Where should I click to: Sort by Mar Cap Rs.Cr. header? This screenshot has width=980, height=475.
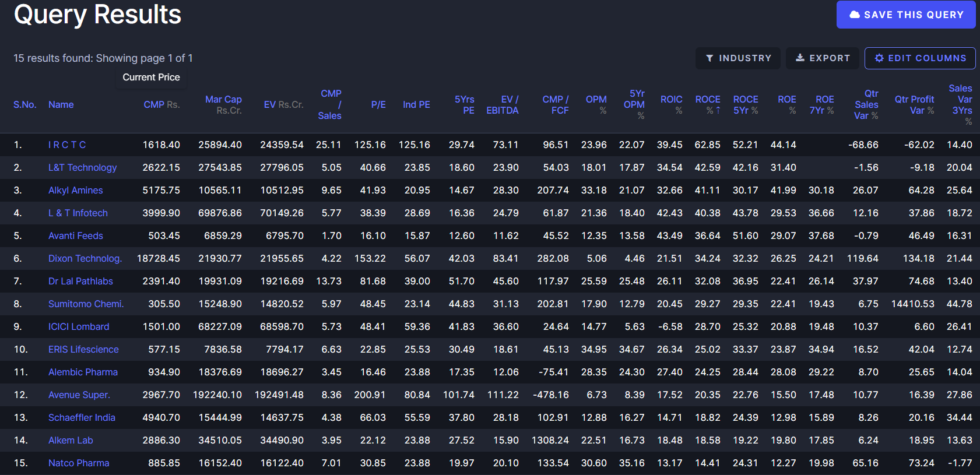[223, 105]
